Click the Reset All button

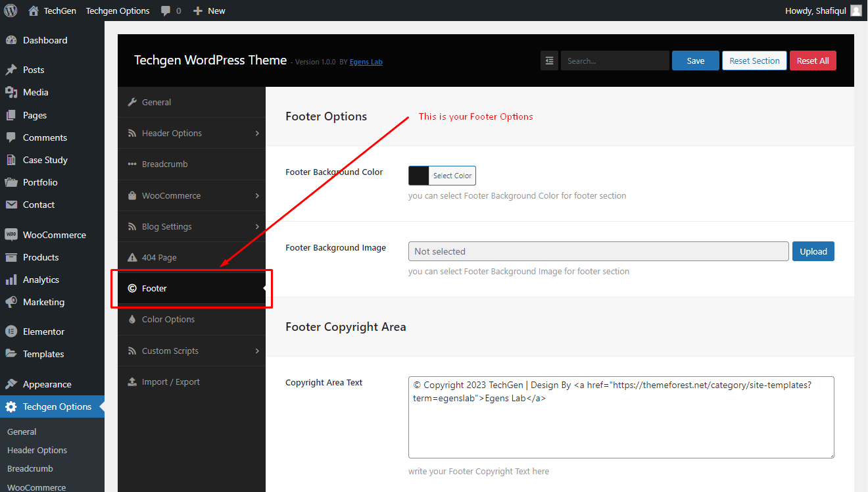[813, 61]
